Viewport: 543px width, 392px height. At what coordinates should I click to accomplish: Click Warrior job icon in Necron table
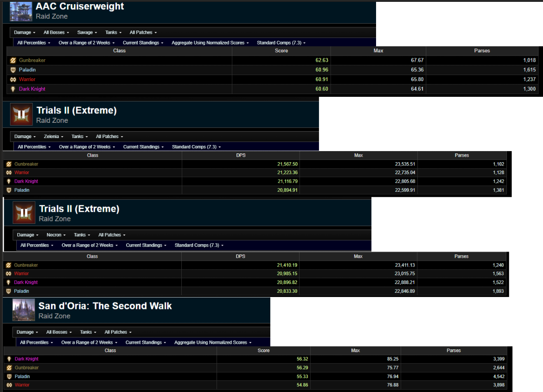pos(9,274)
